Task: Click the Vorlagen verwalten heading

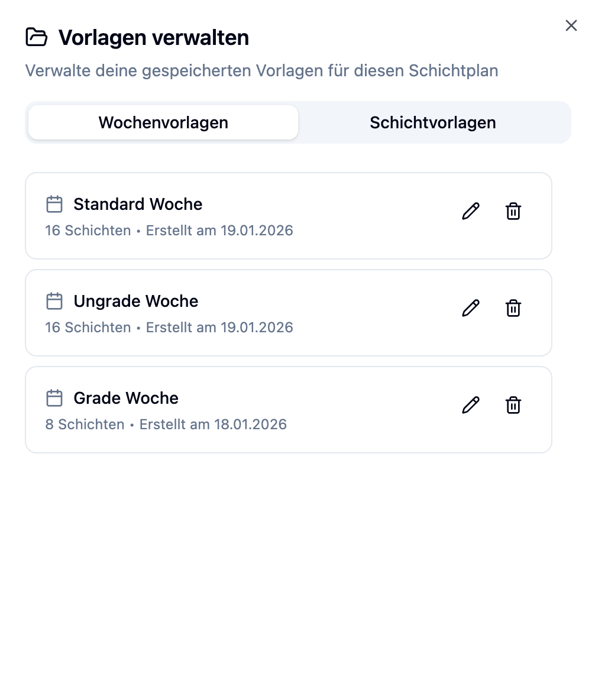Action: (153, 38)
